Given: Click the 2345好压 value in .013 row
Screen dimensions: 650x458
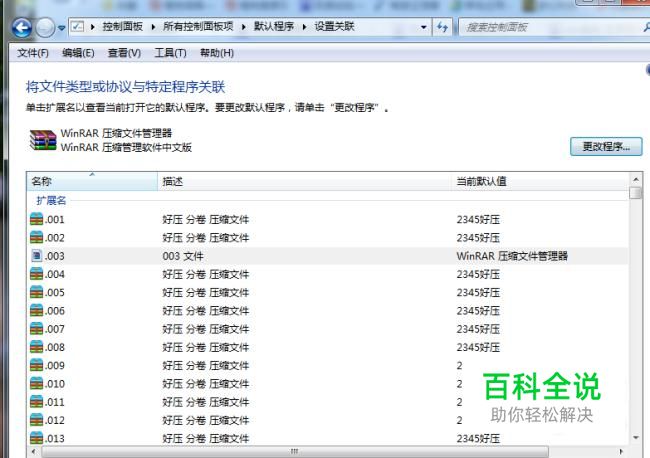Looking at the screenshot, I should point(478,439).
